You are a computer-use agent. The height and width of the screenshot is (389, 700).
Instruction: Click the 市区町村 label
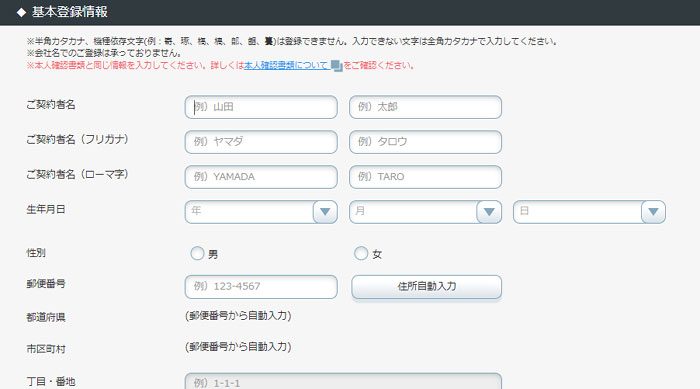[x=46, y=349]
